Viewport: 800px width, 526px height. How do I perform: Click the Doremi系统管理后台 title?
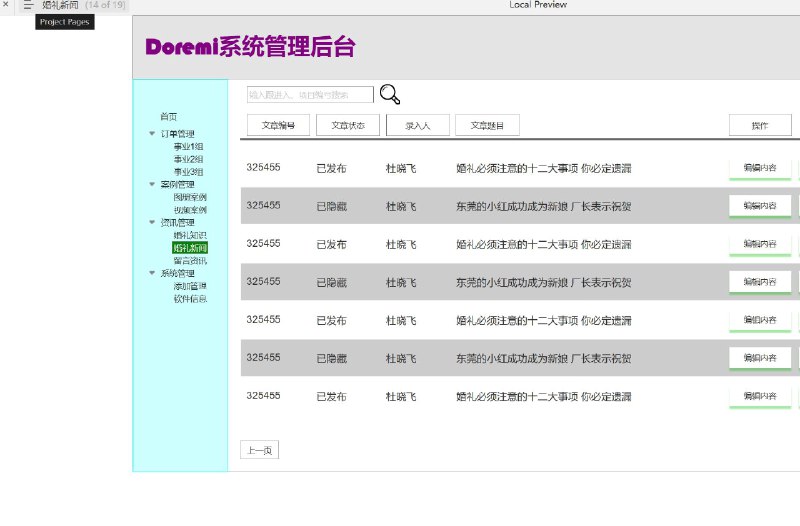tap(251, 47)
